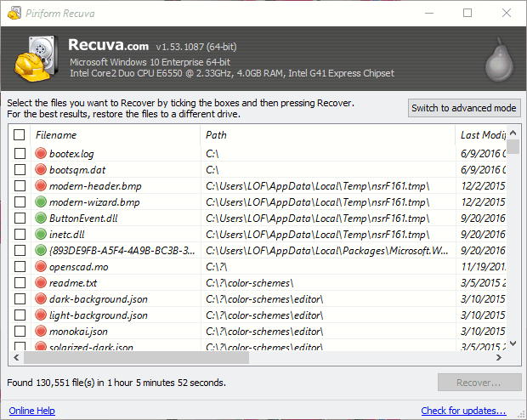The image size is (527, 420).
Task: Sort by the Last Modified column header
Action: tap(481, 135)
